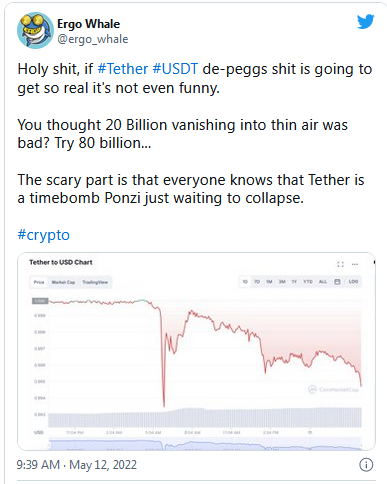Open the chart's three-dot more menu
The image size is (387, 484).
(x=355, y=264)
